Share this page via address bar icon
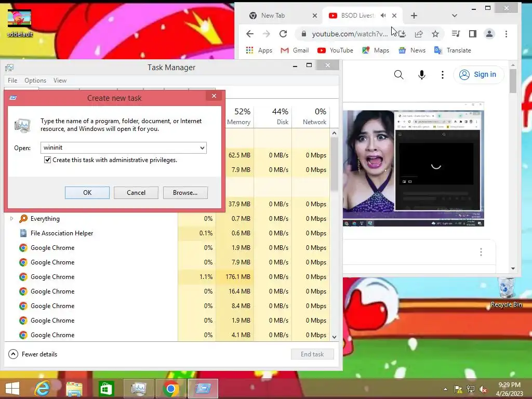 click(x=419, y=34)
